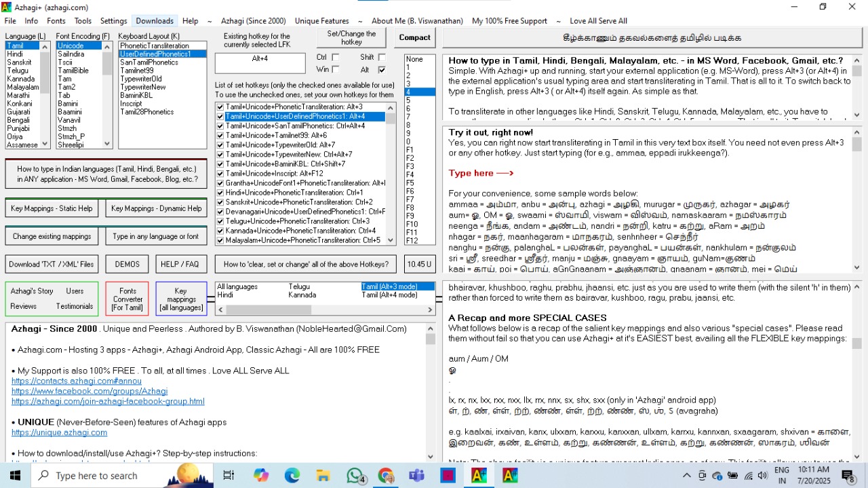This screenshot has height=488, width=868.
Task: Open the unique.azhagi.com link
Action: 59,432
